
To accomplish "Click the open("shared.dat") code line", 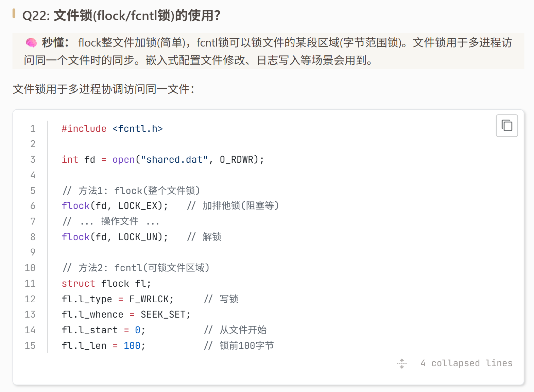I will (x=163, y=159).
